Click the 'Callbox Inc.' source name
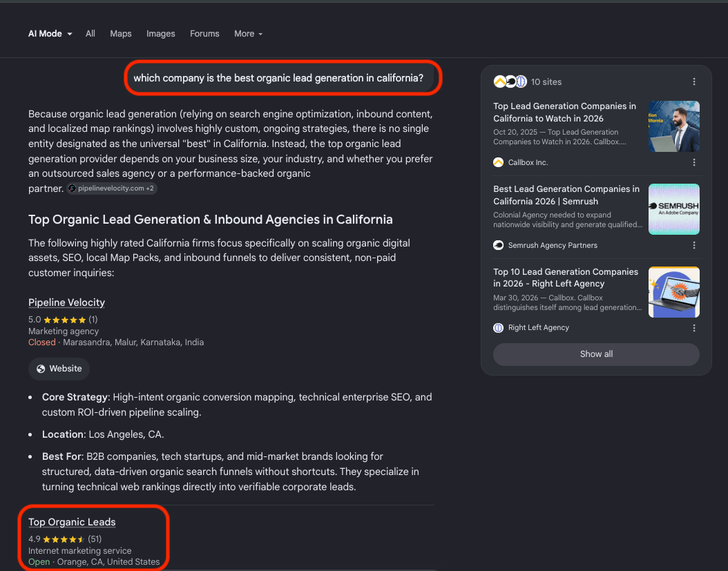The width and height of the screenshot is (728, 571). click(528, 162)
